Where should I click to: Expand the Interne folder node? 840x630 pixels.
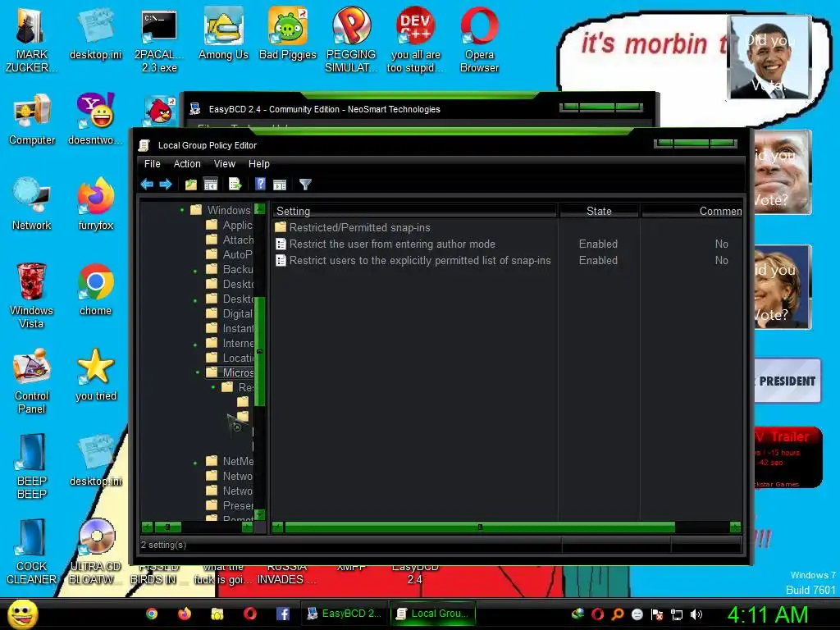point(195,345)
